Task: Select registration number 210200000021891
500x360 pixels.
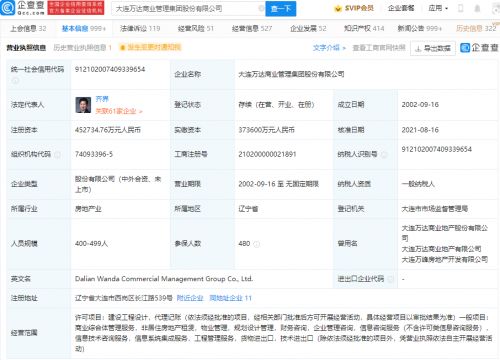Action: pyautogui.click(x=267, y=154)
